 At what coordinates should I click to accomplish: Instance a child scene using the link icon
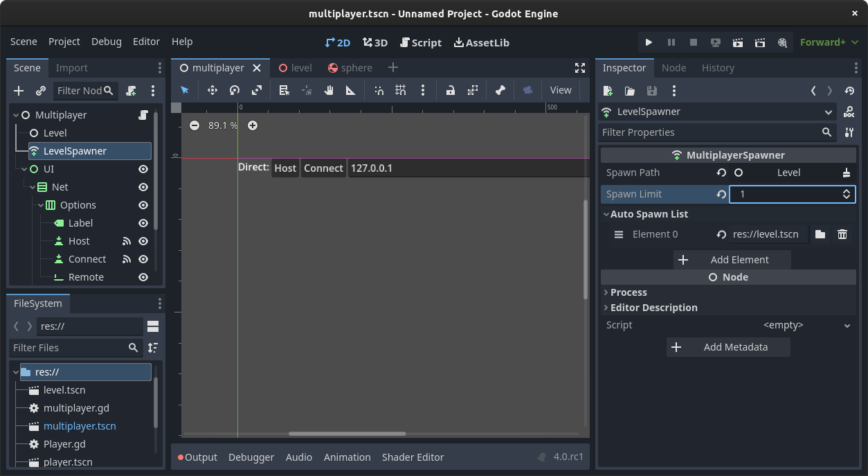(x=40, y=90)
